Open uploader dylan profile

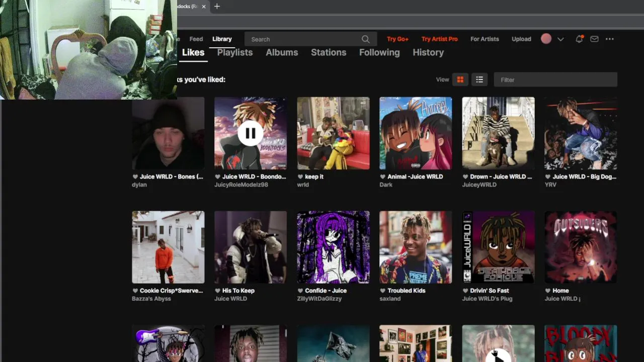point(139,185)
